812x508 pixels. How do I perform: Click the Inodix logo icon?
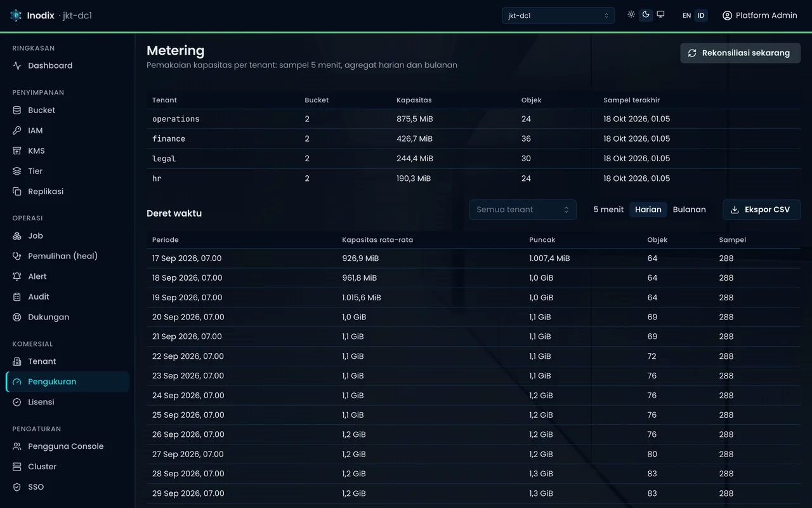pyautogui.click(x=16, y=15)
